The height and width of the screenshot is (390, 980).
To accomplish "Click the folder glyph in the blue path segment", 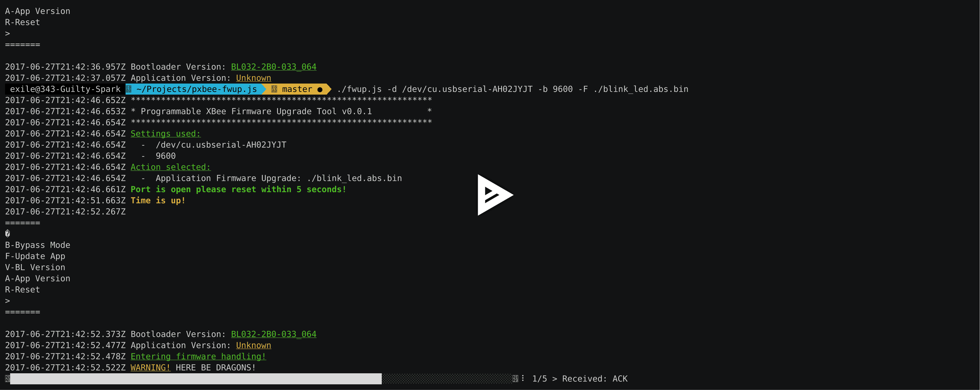I will pyautogui.click(x=129, y=89).
